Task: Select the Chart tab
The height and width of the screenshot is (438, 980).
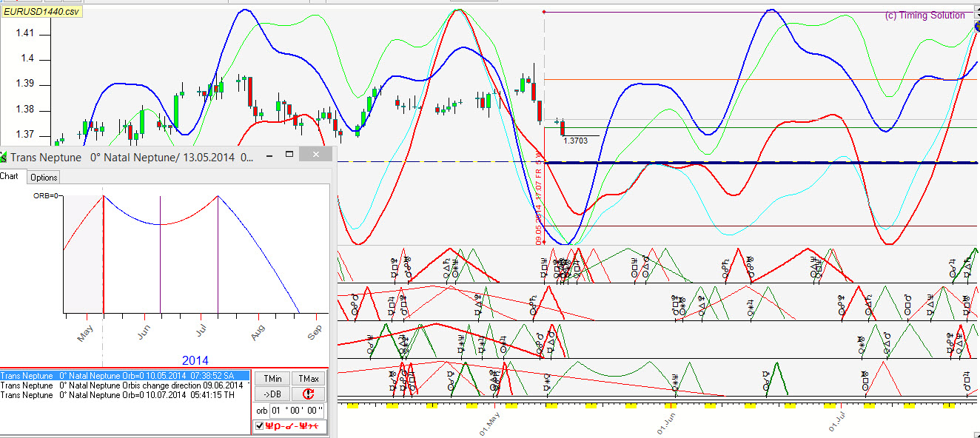Action: pyautogui.click(x=10, y=177)
